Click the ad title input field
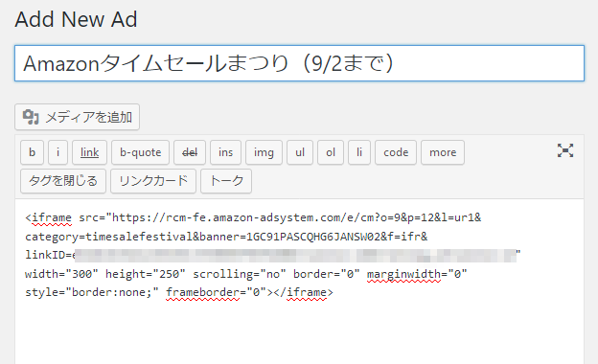The image size is (598, 364). 299,63
